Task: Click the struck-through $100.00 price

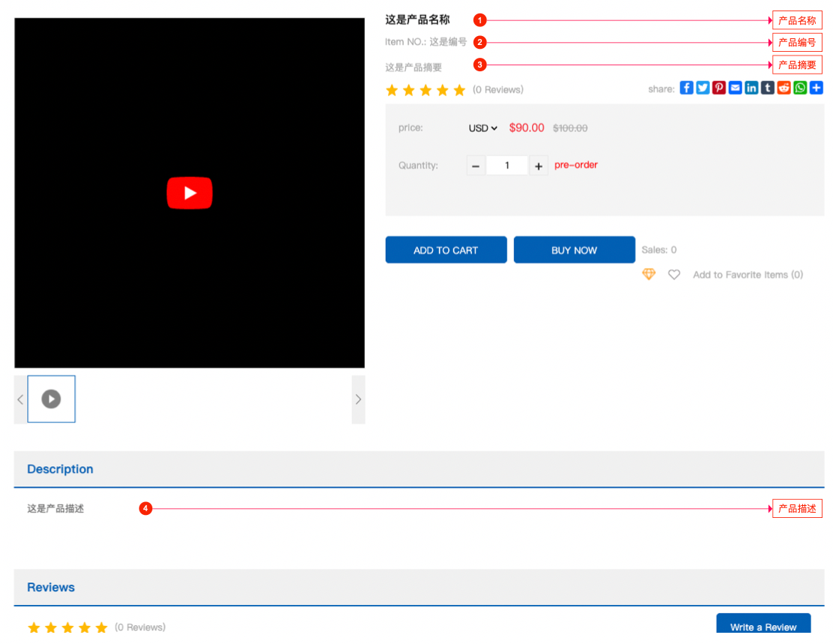Action: tap(570, 128)
